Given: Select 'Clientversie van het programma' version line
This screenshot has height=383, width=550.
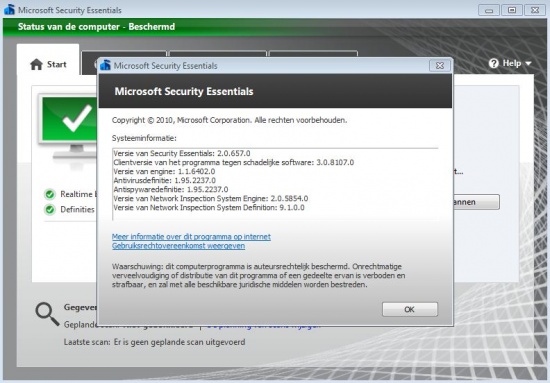Looking at the screenshot, I should pyautogui.click(x=234, y=162).
